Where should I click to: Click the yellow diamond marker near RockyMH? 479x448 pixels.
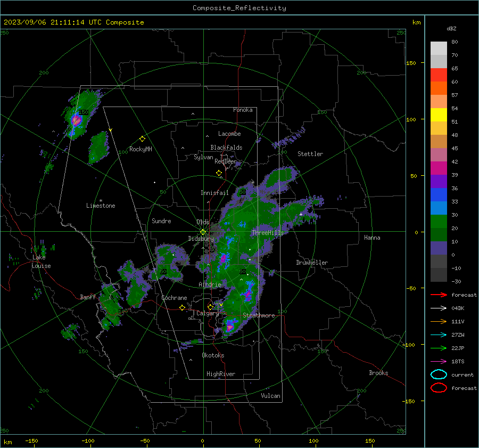(142, 139)
